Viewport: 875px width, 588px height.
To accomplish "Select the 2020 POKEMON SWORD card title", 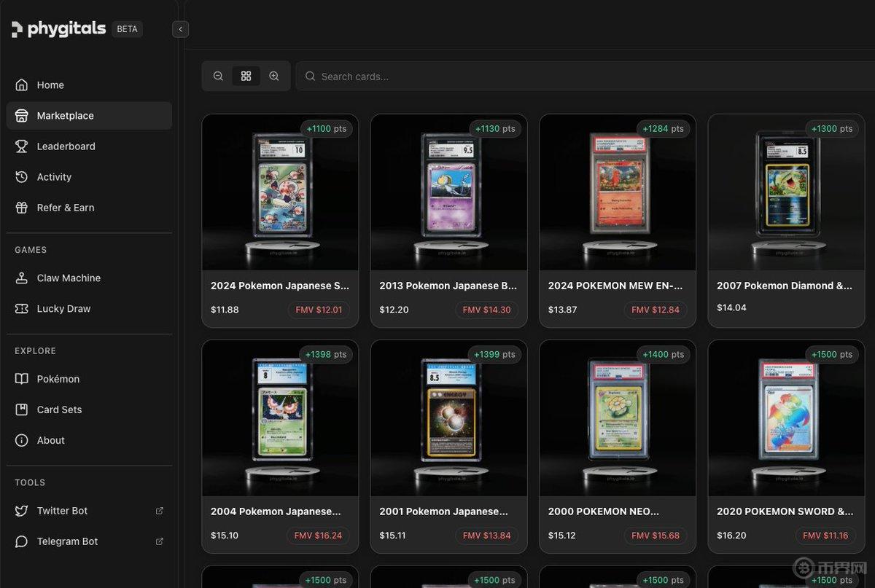I will (785, 511).
